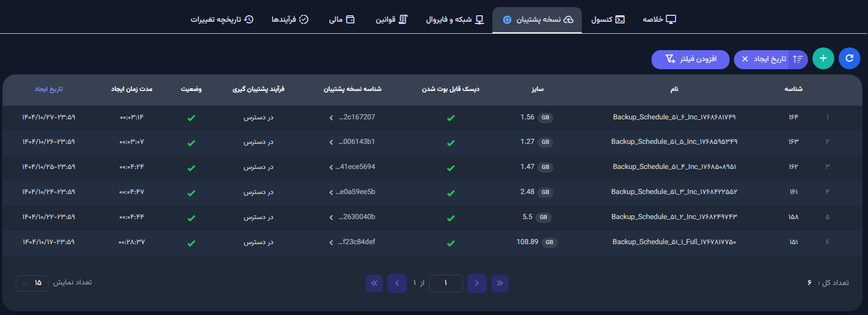The width and height of the screenshot is (868, 315).
Task: Click the نام column header
Action: pos(674,89)
